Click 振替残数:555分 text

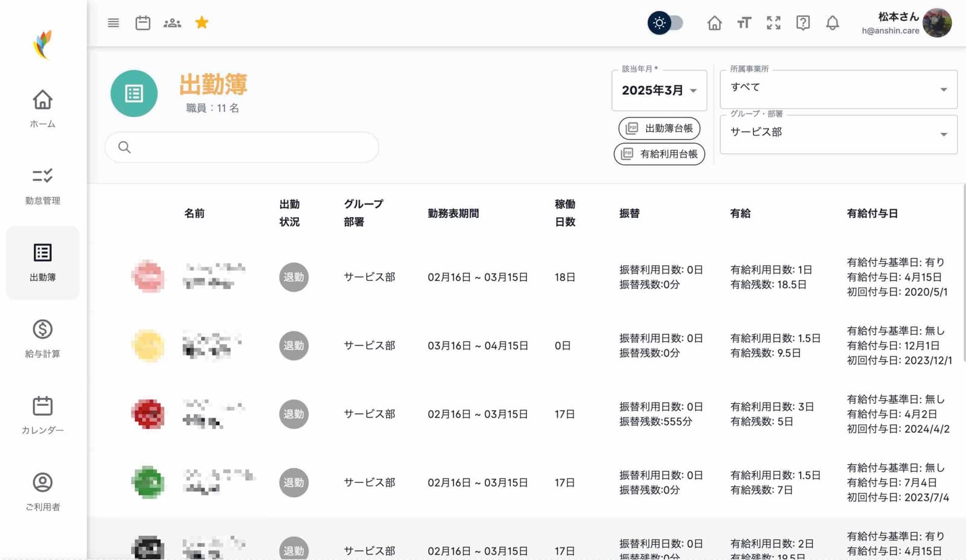pos(656,421)
